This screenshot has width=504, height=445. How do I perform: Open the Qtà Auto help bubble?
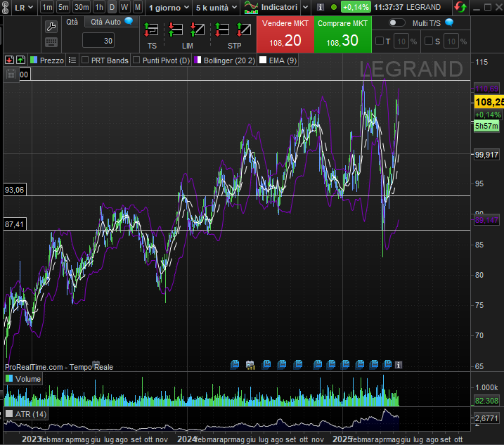point(129,21)
